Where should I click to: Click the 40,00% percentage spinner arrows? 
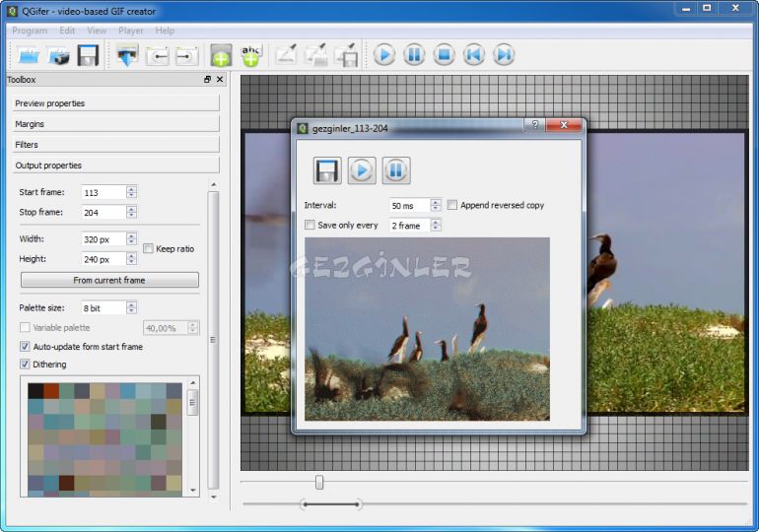[x=193, y=328]
